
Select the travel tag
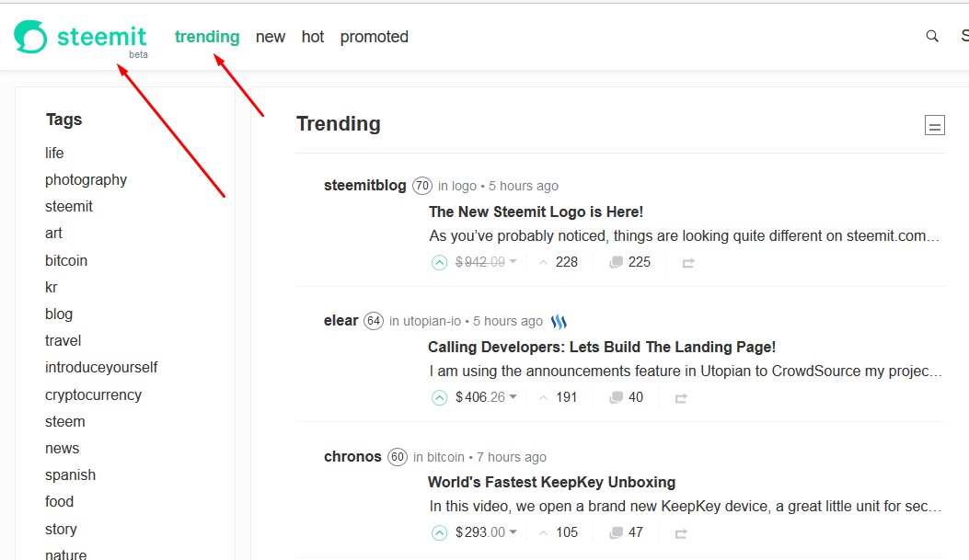point(63,341)
